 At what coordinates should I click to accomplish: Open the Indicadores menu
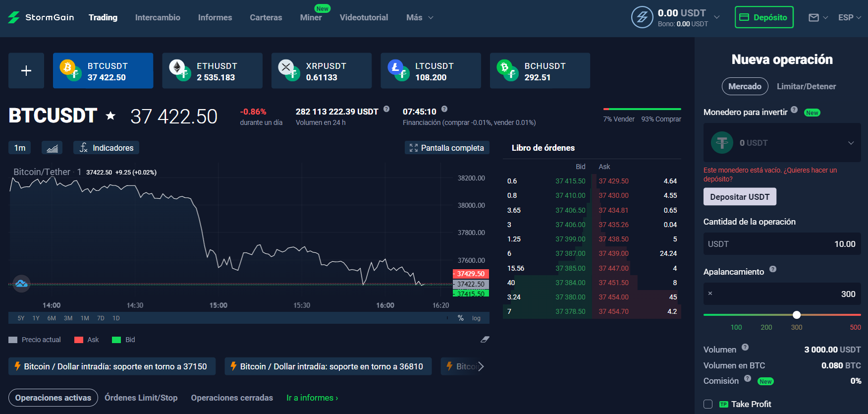(107, 148)
